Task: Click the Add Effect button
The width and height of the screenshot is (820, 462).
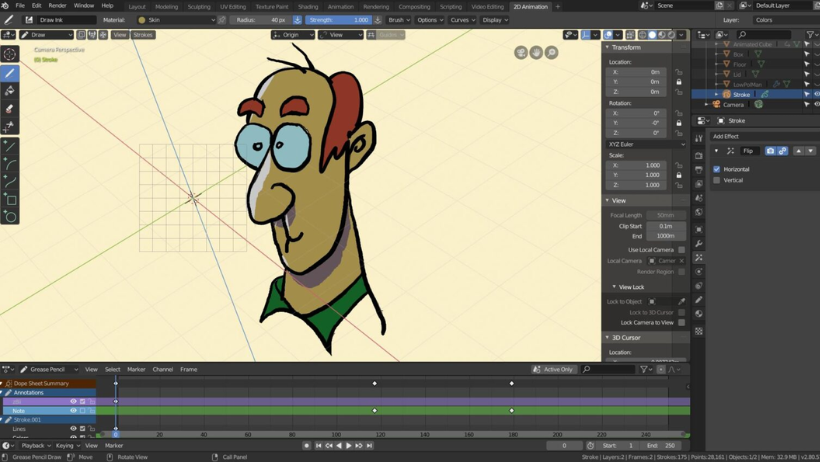Action: coord(766,136)
